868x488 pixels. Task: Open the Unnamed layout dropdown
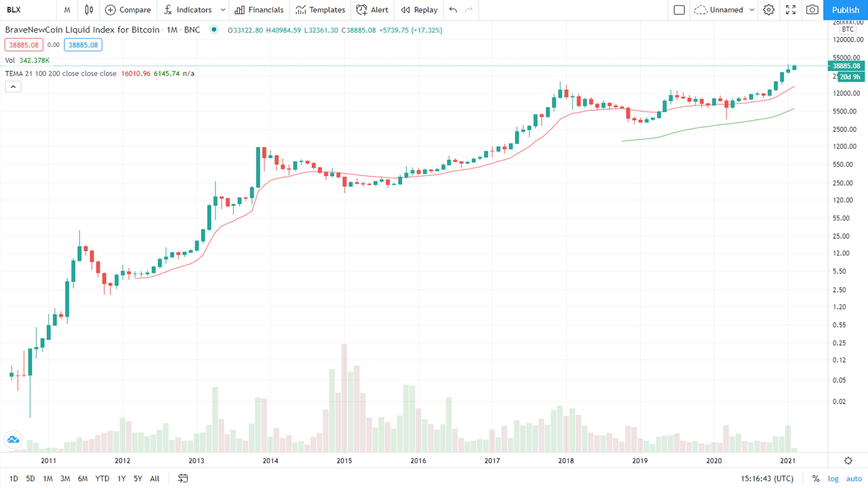pyautogui.click(x=752, y=10)
